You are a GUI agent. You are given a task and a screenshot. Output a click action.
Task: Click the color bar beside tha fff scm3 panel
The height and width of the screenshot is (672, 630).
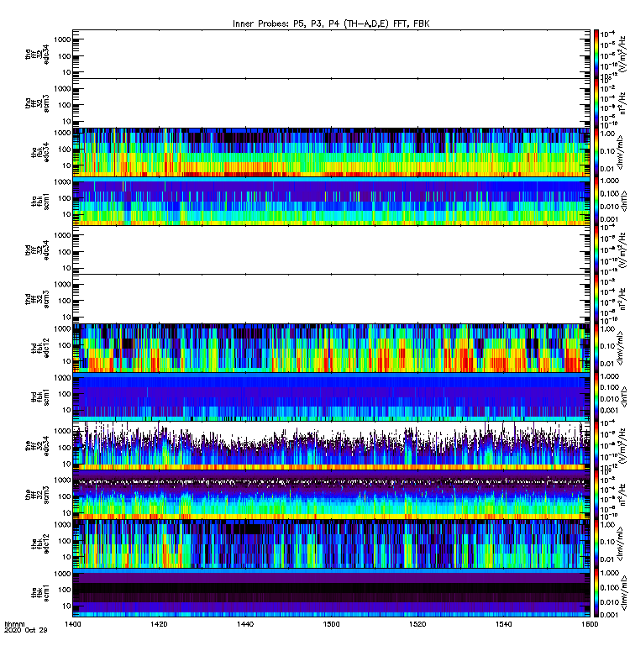click(596, 103)
